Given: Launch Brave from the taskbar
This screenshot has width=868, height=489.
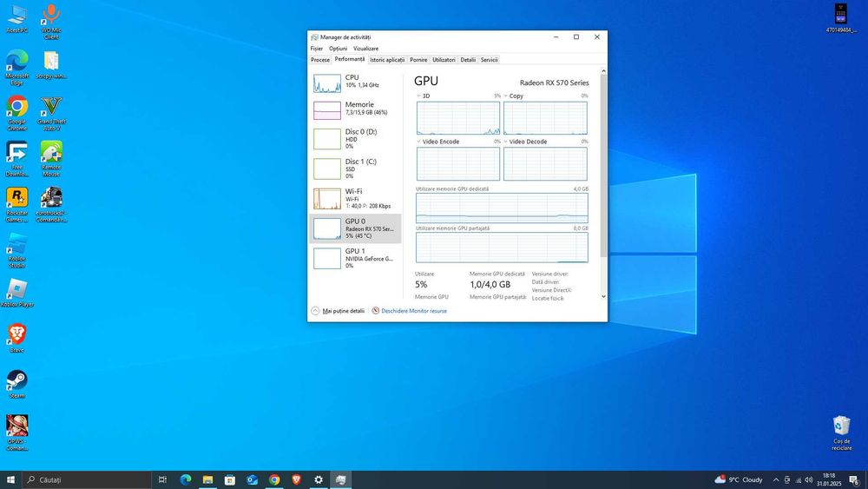Looking at the screenshot, I should click(296, 479).
